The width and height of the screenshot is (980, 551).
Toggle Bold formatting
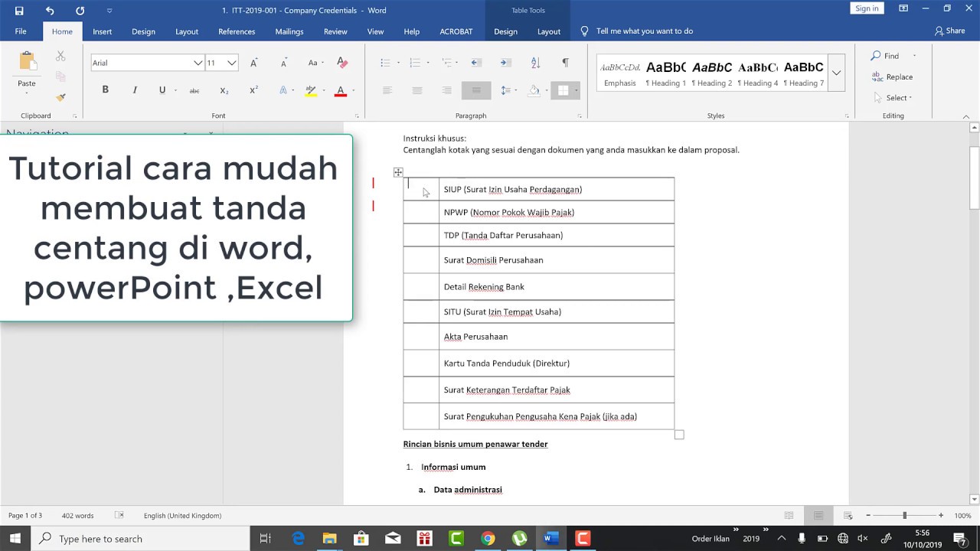pos(106,90)
